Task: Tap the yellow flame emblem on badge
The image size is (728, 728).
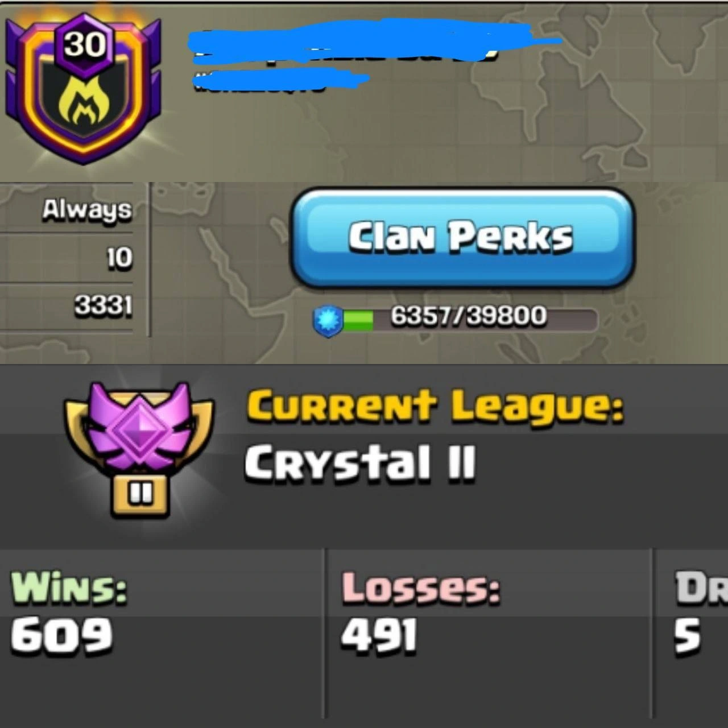Action: 83,102
